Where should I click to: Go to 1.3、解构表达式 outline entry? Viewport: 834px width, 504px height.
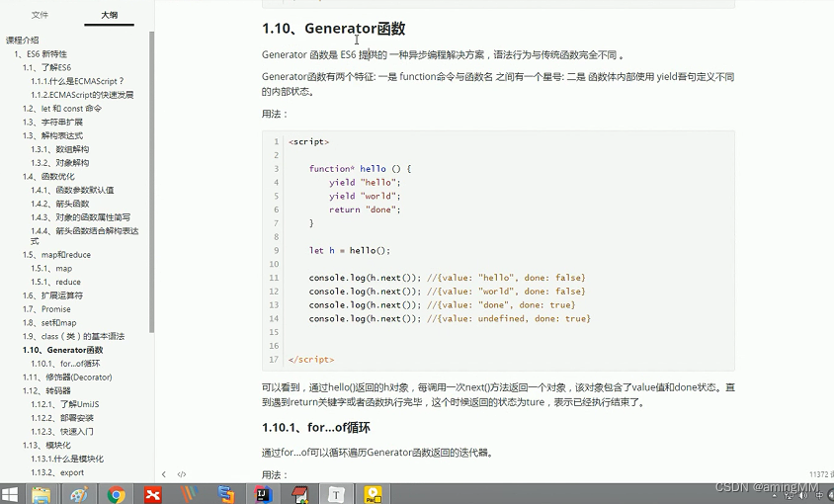(x=52, y=135)
